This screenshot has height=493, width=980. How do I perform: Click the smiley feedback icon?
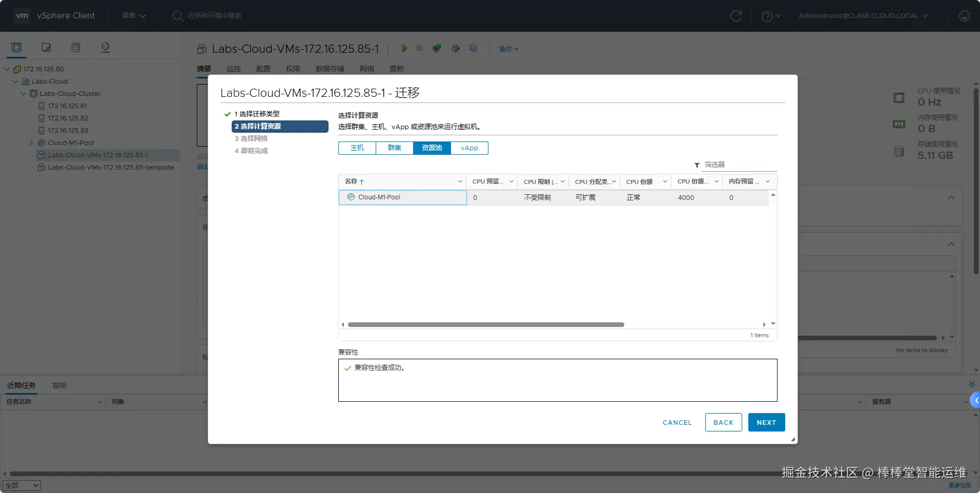point(964,16)
